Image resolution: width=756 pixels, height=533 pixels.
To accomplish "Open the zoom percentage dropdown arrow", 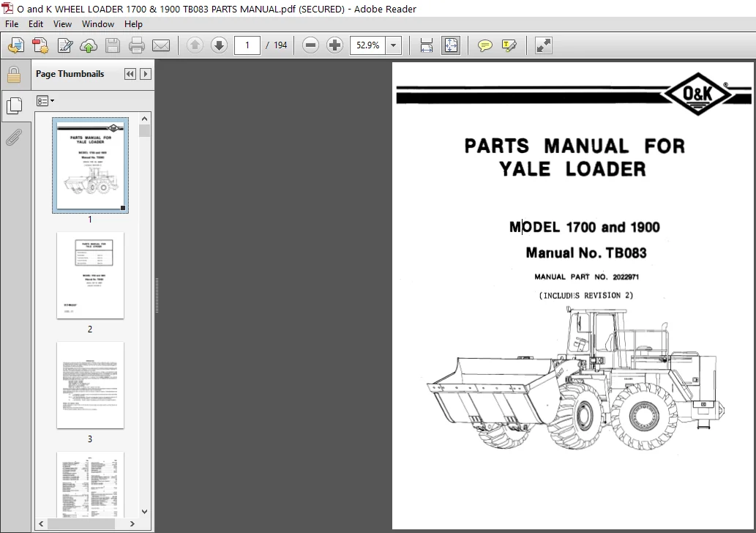I will 394,45.
